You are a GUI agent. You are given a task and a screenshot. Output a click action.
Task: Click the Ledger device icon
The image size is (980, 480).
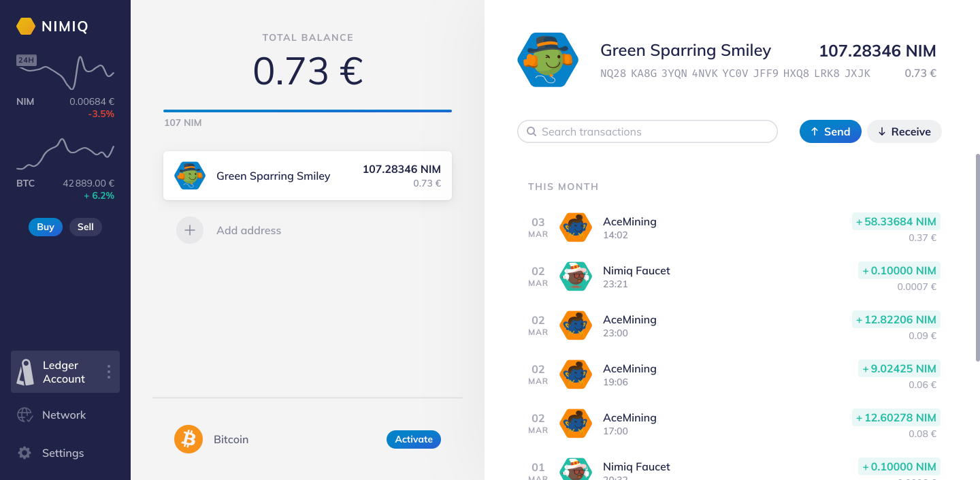click(x=25, y=372)
